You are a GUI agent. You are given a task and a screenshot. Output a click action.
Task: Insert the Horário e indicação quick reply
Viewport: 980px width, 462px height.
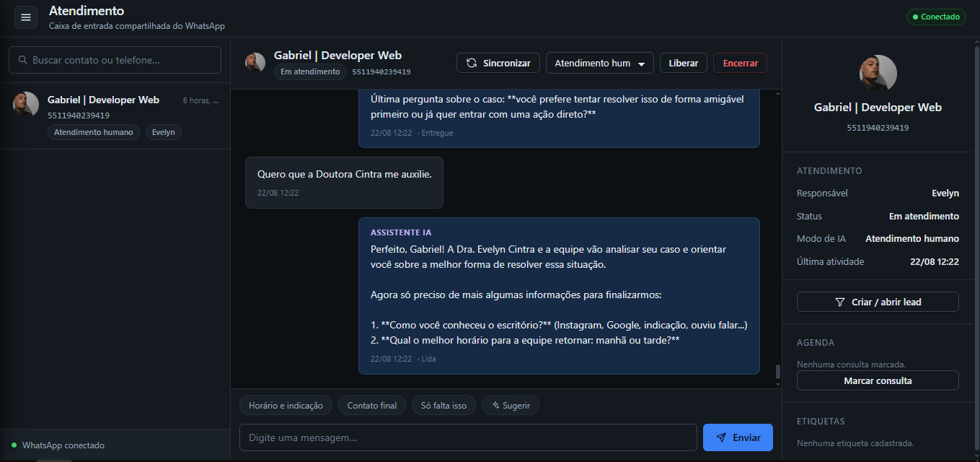[x=286, y=405]
